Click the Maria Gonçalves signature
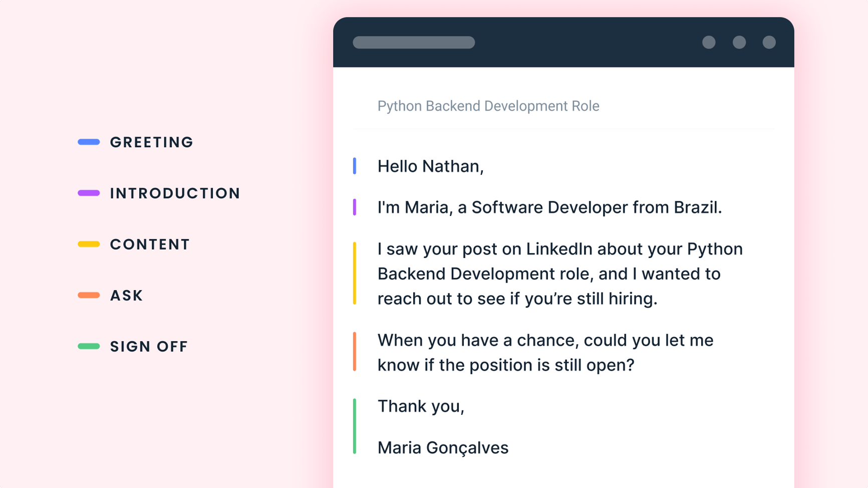This screenshot has width=868, height=488. coord(443,447)
